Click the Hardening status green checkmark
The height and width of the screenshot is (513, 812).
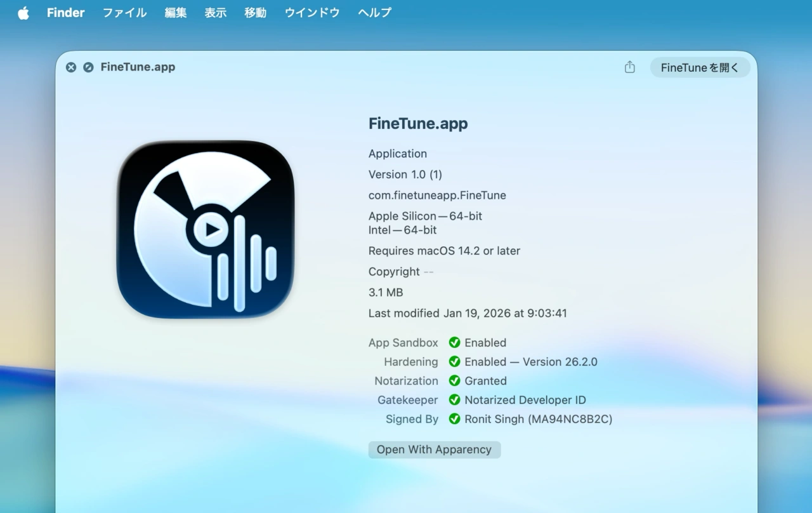(454, 362)
